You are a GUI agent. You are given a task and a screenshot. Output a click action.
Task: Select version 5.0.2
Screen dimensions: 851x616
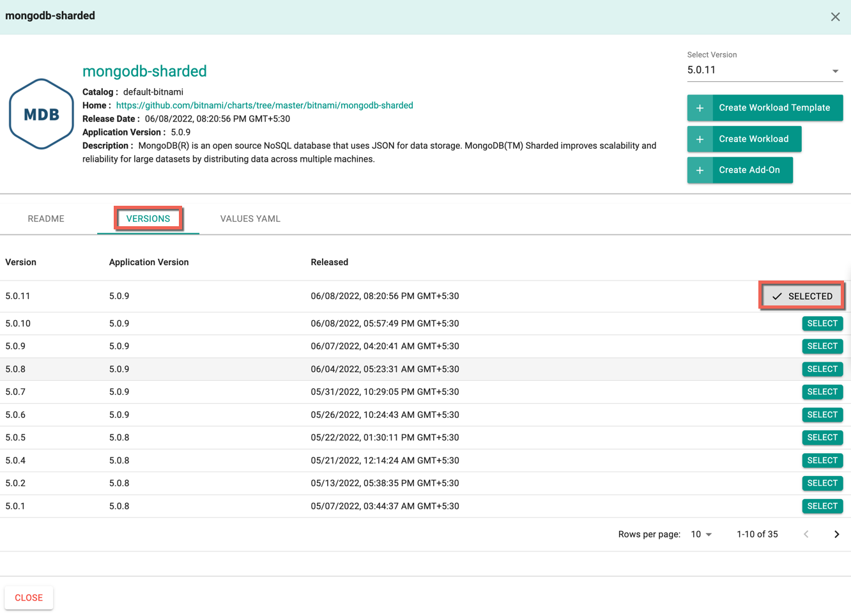click(x=822, y=483)
